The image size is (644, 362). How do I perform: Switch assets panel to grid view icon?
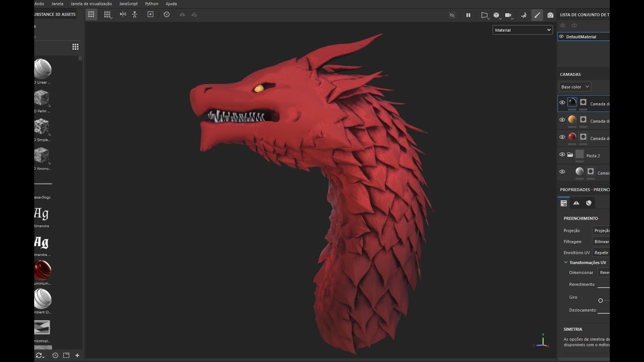pyautogui.click(x=75, y=47)
